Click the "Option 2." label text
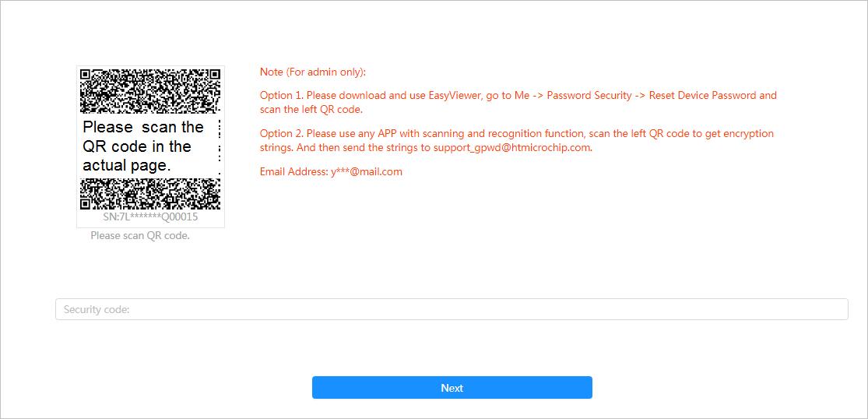Viewport: 868px width, 419px height. tap(282, 134)
